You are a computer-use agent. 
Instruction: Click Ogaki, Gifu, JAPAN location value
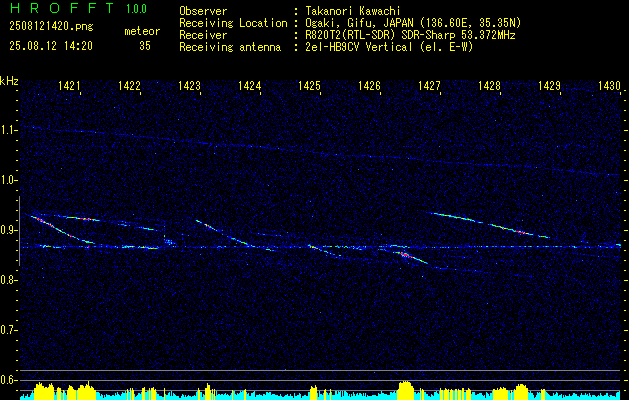pos(412,23)
